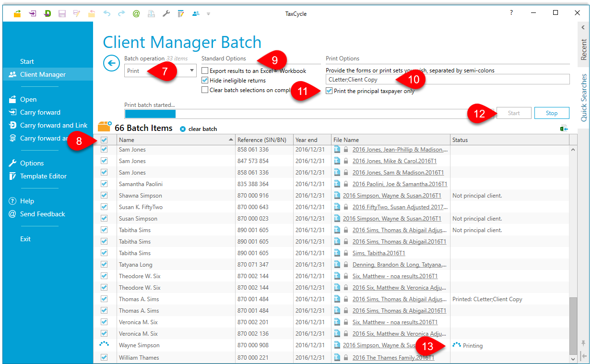Sort by the Status column header
The height and width of the screenshot is (364, 592).
509,140
